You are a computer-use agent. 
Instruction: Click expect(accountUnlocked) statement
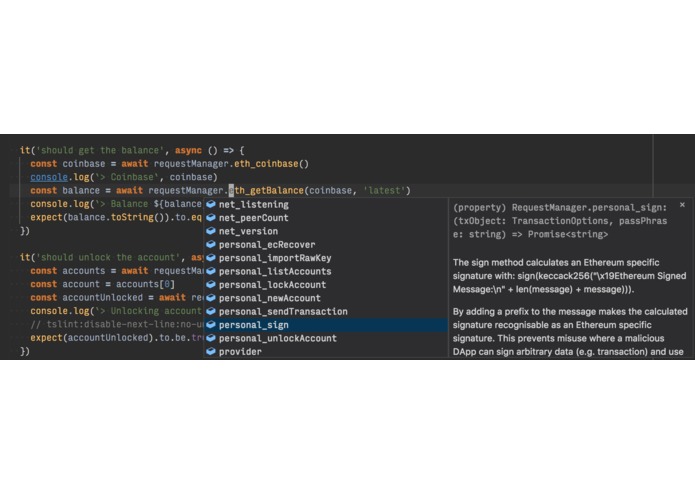[x=116, y=338]
